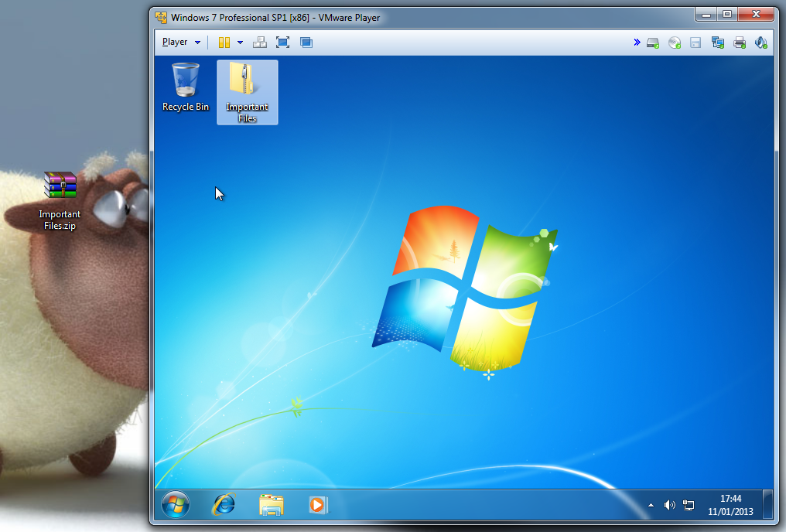Click the printer device icon
Screen dimensions: 786x532
click(739, 43)
